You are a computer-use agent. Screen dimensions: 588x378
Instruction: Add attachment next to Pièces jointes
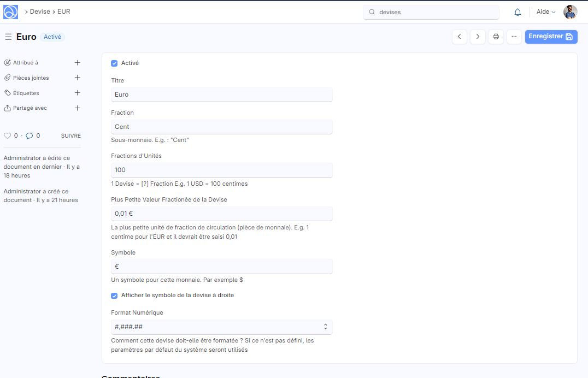77,78
